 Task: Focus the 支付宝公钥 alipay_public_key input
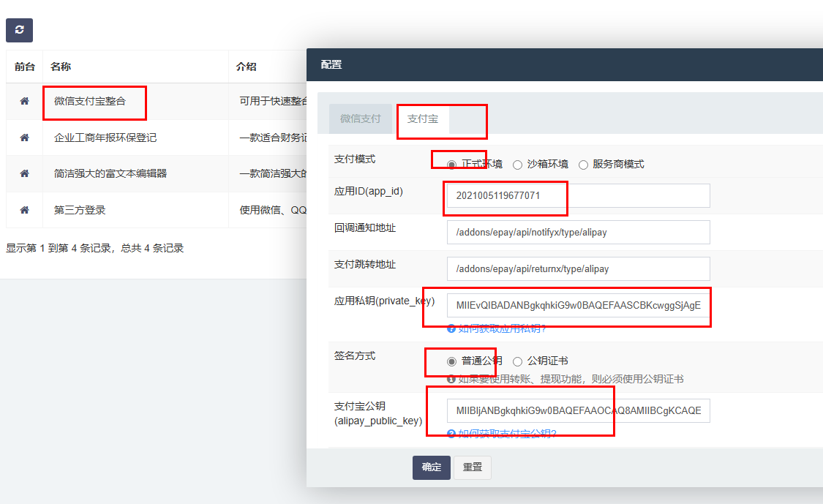point(579,410)
